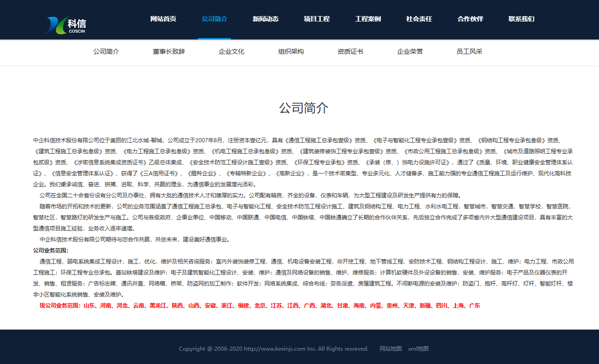Click the 科信 COSCIN logo
The height and width of the screenshot is (364, 599).
coord(67,25)
